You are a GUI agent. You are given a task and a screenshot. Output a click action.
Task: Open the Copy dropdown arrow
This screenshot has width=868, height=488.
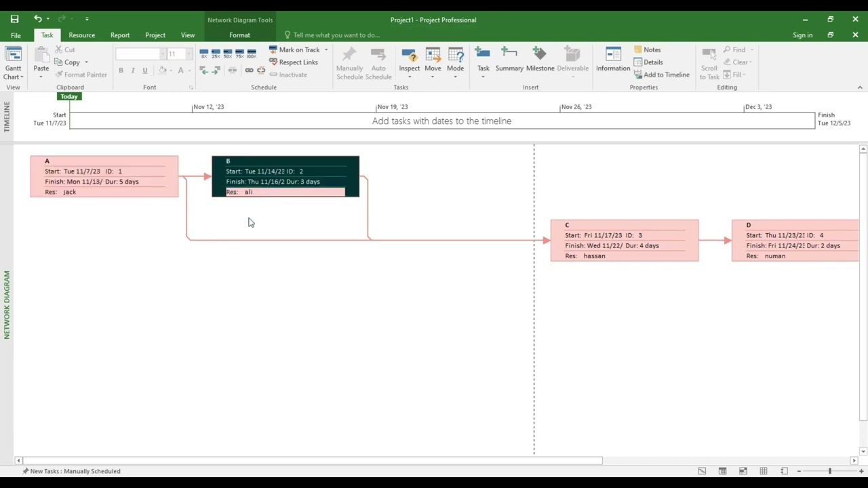(86, 62)
